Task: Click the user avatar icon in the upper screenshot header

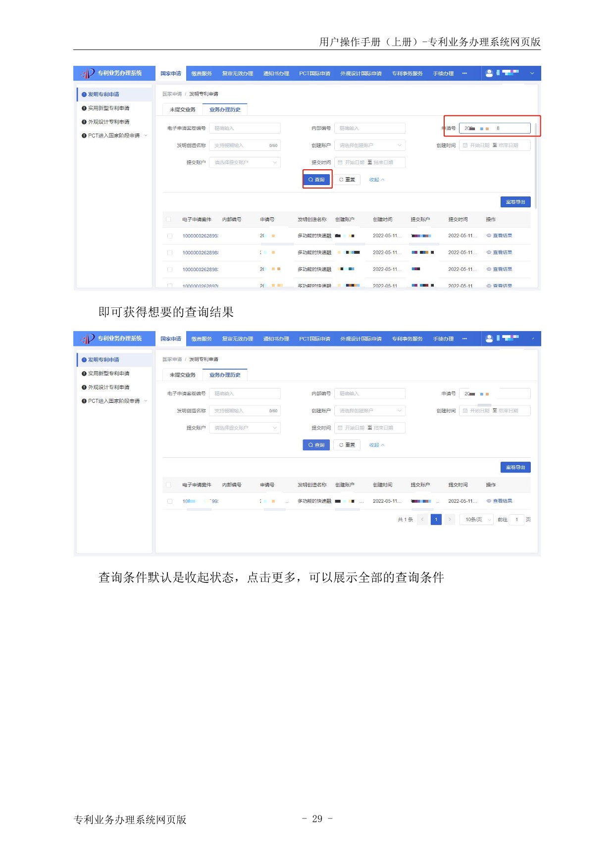Action: [489, 73]
